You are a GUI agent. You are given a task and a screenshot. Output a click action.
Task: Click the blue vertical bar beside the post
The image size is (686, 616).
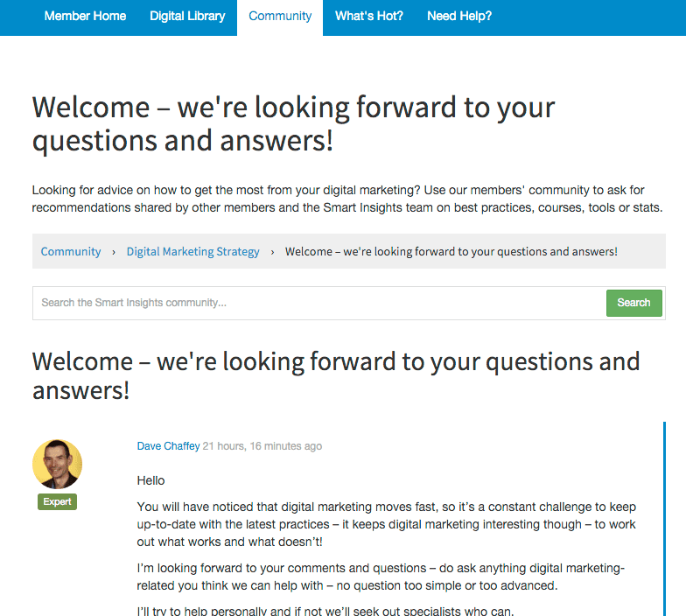pos(664,518)
